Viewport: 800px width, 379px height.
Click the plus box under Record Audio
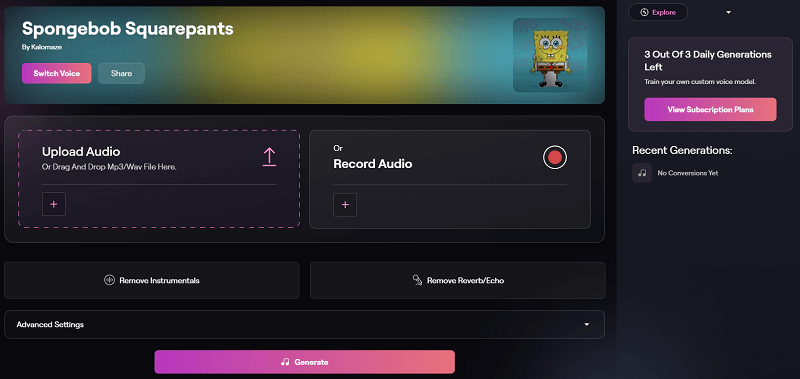click(345, 205)
